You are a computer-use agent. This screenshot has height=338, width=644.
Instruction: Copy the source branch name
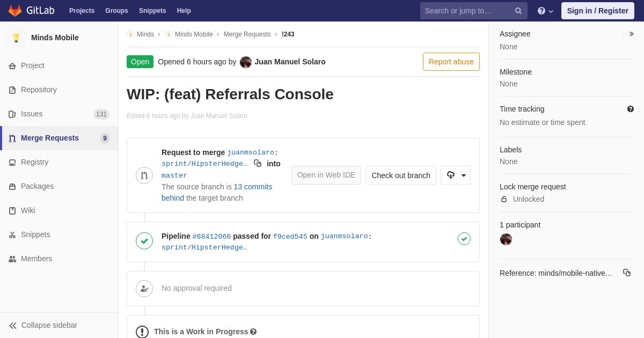(258, 163)
